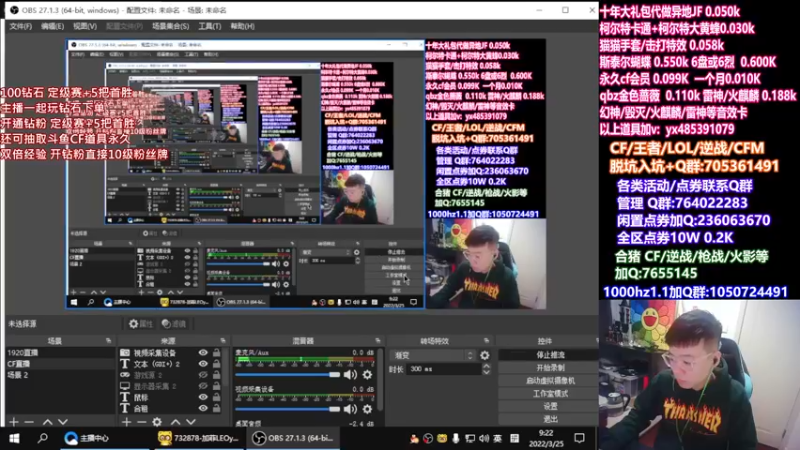Viewport: 800px width, 450px height.
Task: Toggle the lock on 文本 (GDI+) 2 source
Action: (217, 364)
